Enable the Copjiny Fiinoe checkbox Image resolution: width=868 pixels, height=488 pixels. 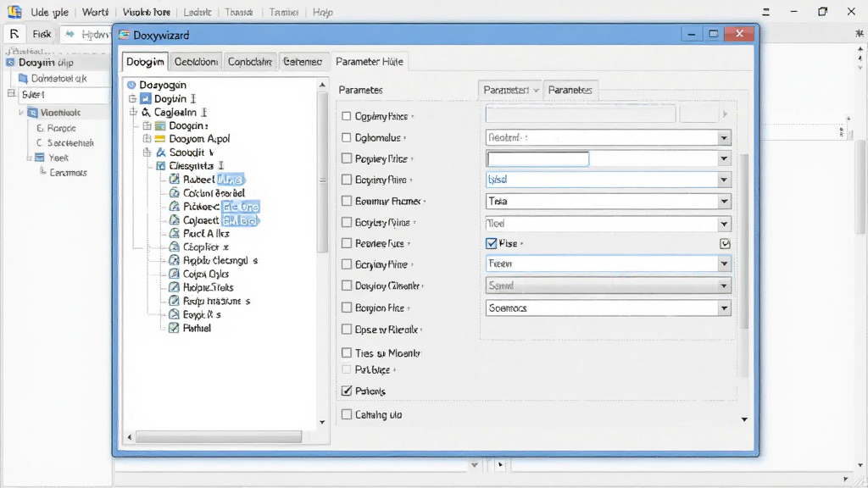click(x=347, y=116)
